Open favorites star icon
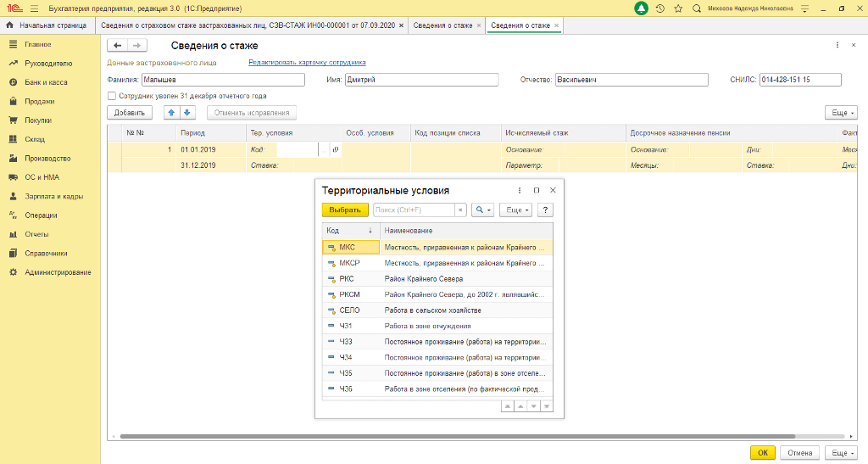This screenshot has height=464, width=868. [x=678, y=8]
